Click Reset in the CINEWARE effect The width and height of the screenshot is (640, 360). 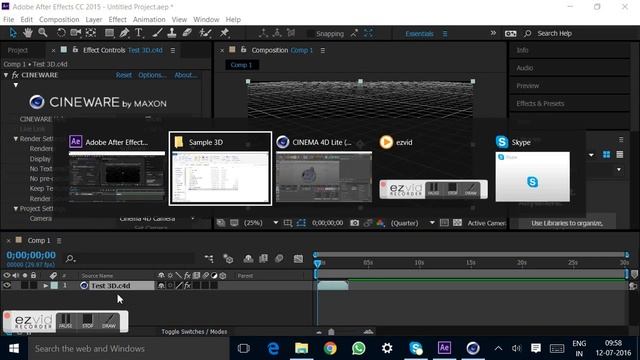coord(124,75)
